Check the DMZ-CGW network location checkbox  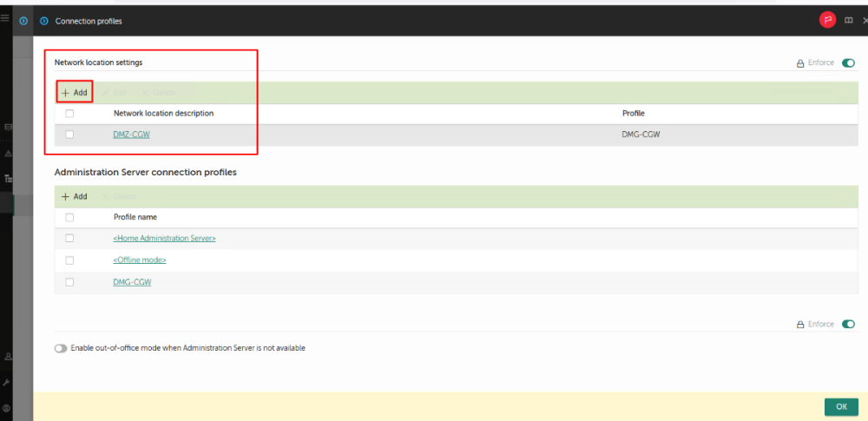click(x=69, y=134)
